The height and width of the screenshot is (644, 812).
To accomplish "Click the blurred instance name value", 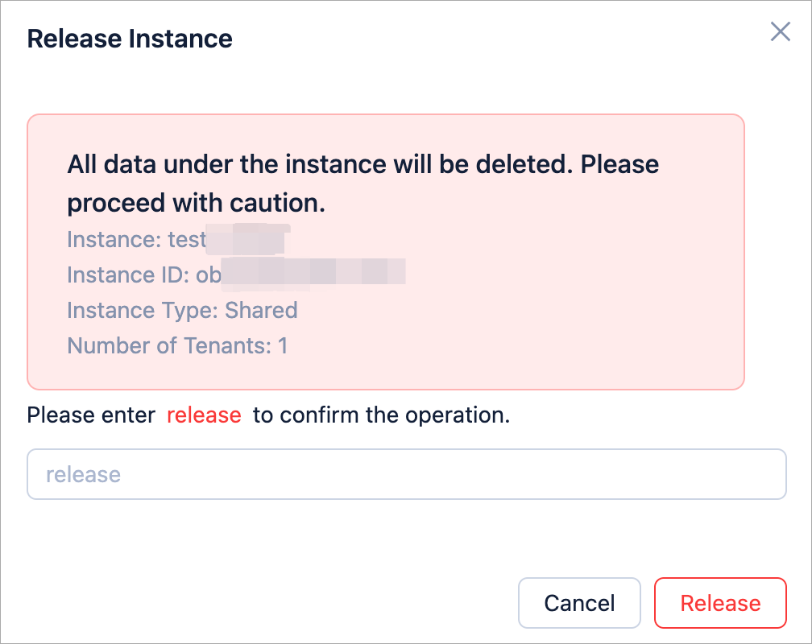I will [x=248, y=240].
